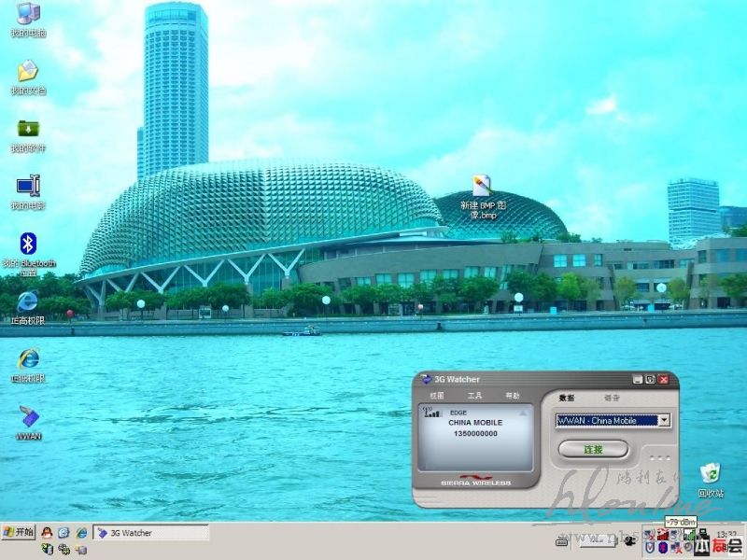Open the 视图 menu in 3G Watcher
Screen dimensions: 747x560
coord(437,397)
